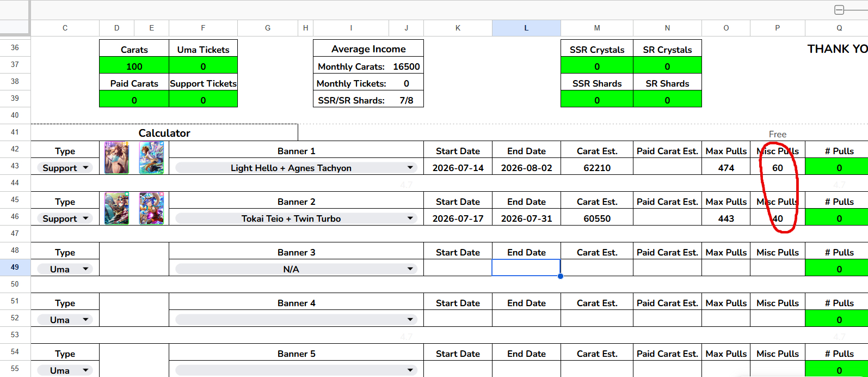Click Banner 1 end date 2026-08-02
Image resolution: width=868 pixels, height=377 pixels.
[x=526, y=168]
